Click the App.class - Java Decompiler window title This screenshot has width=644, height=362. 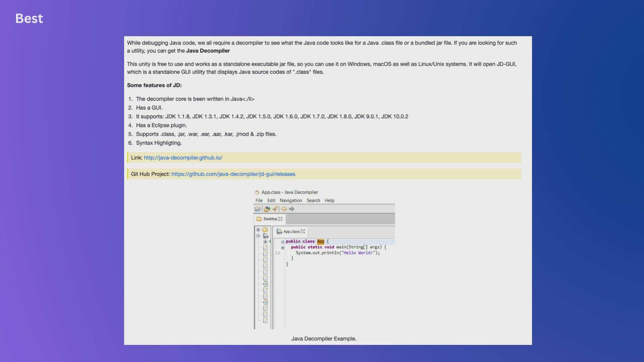[290, 192]
